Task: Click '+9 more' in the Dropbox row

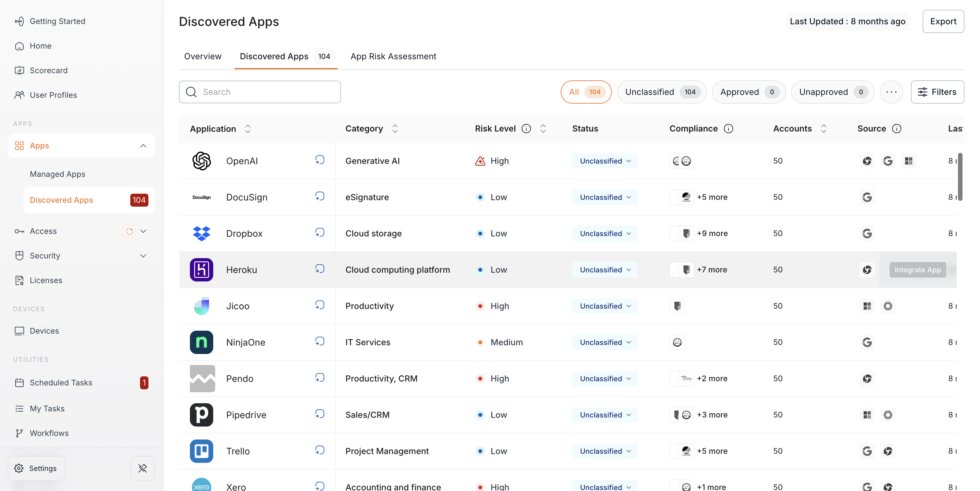Action: pyautogui.click(x=712, y=234)
